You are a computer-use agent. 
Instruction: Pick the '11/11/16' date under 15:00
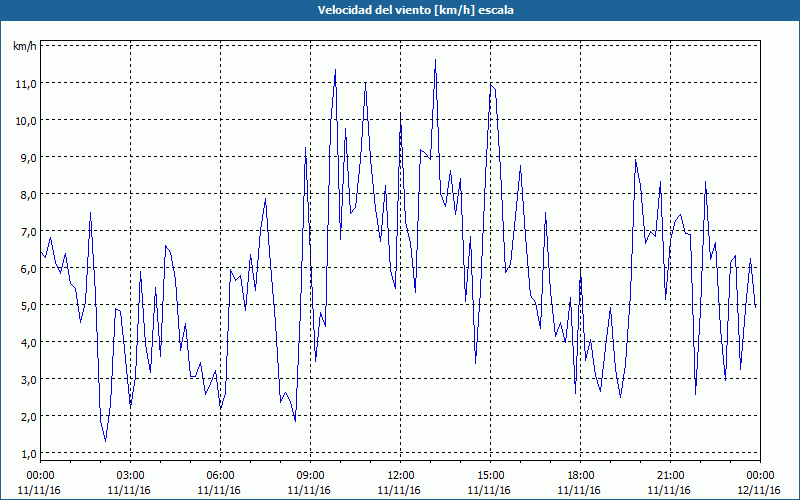[489, 490]
